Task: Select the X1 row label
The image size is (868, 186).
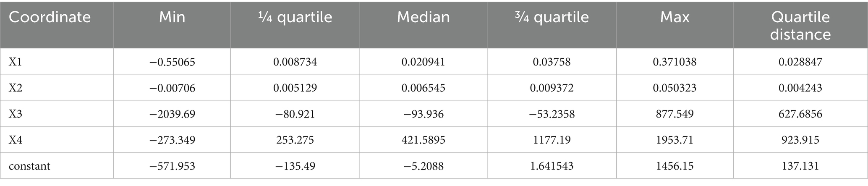Action: click(16, 62)
